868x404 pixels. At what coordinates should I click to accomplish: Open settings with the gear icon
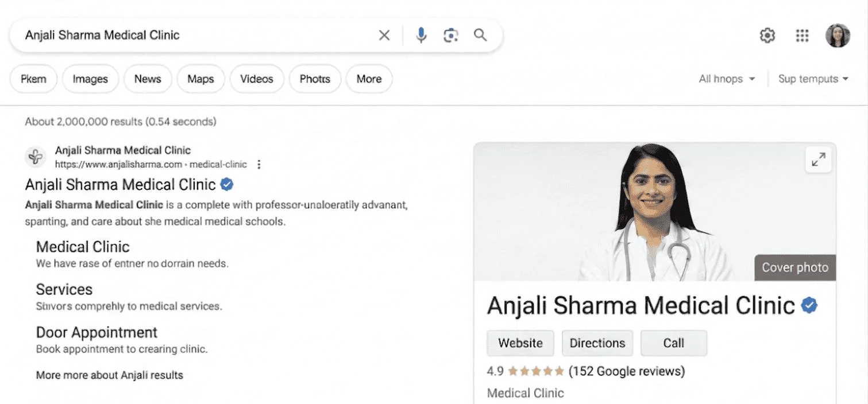(x=767, y=36)
